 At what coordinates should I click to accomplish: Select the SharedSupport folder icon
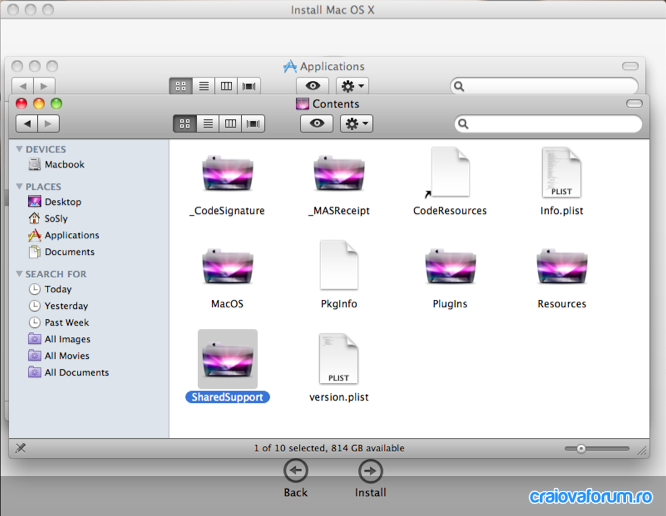[228, 359]
